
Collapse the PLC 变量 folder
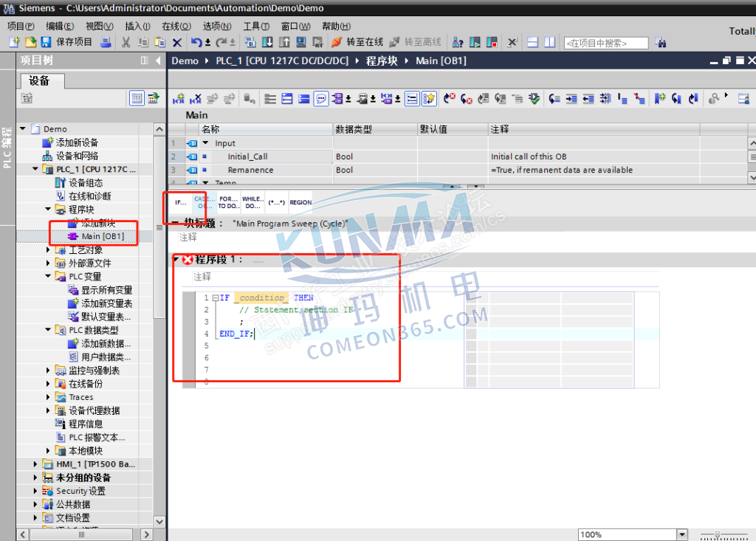point(48,276)
